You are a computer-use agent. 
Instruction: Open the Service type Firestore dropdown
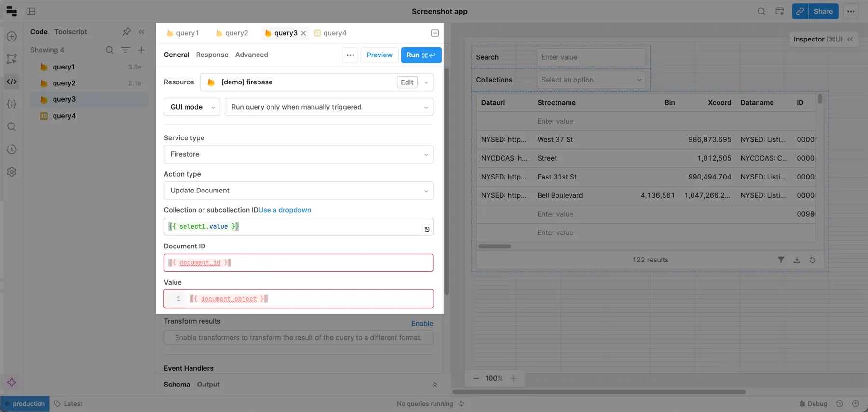(x=298, y=154)
